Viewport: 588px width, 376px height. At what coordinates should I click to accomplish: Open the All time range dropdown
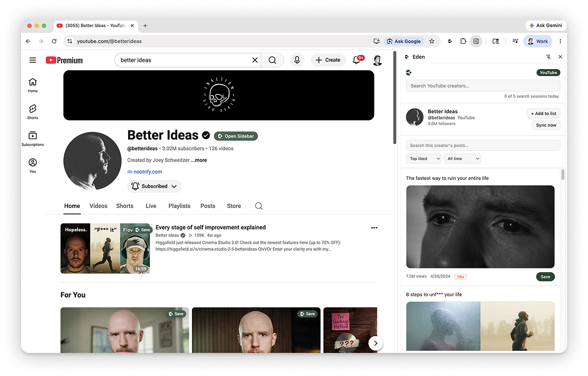462,158
